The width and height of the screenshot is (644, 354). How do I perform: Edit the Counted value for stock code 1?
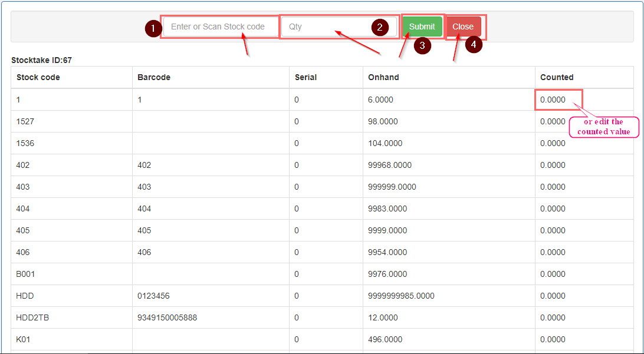pyautogui.click(x=553, y=100)
